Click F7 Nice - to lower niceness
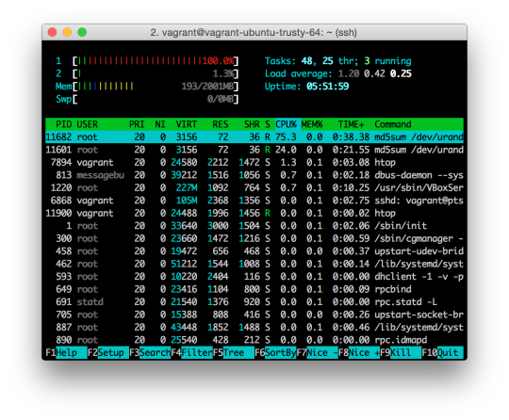Screen dimensions: 509x420 coord(317,352)
